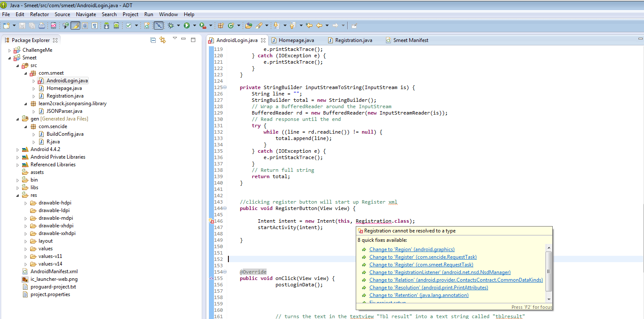Expand the layout folder
644x319 pixels.
coord(25,241)
